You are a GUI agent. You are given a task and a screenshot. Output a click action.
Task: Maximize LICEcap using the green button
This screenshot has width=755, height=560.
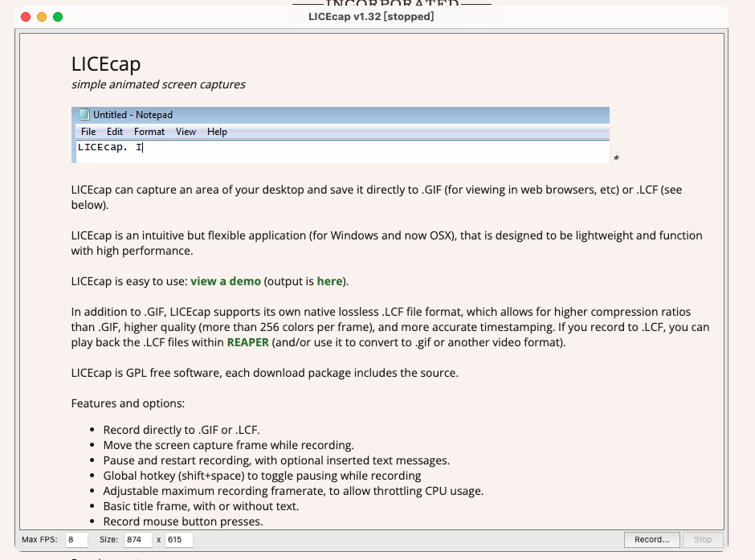click(58, 17)
